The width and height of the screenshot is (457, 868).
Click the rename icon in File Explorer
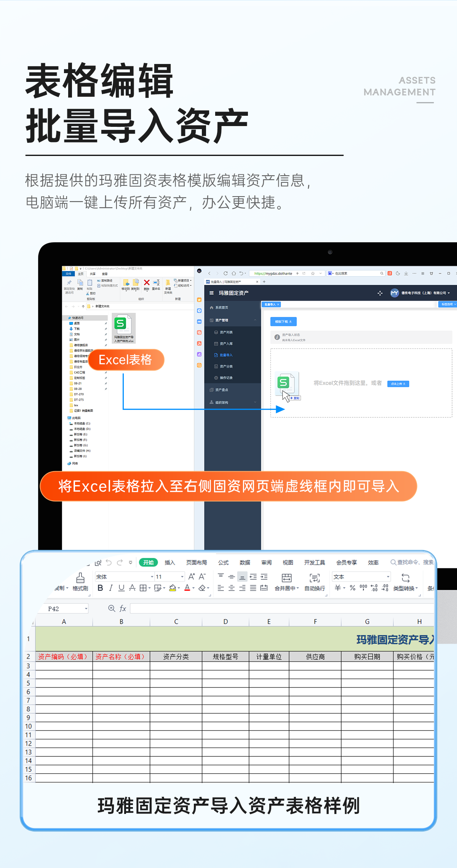tap(156, 283)
